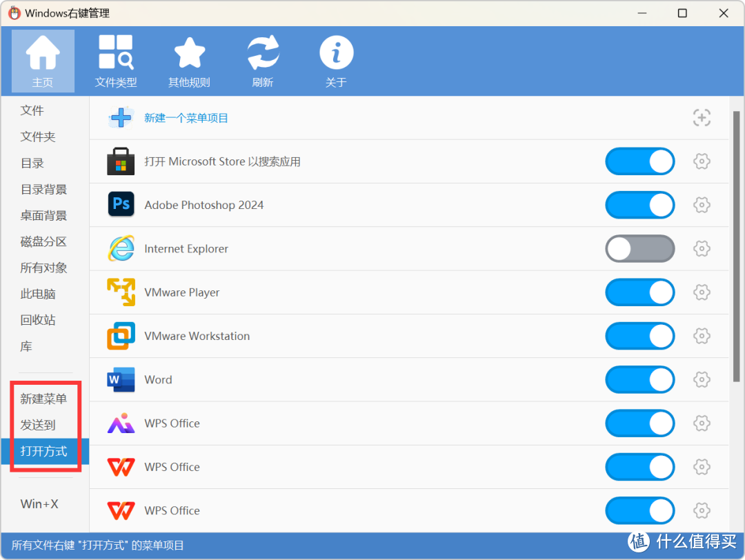Viewport: 745px width, 560px height.
Task: Maximize the Windows右键管理 window
Action: pos(682,13)
